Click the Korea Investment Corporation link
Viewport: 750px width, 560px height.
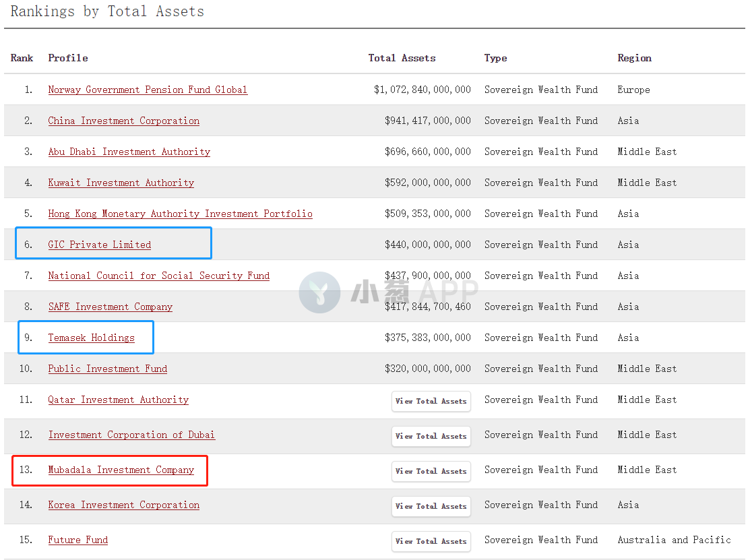click(x=124, y=505)
